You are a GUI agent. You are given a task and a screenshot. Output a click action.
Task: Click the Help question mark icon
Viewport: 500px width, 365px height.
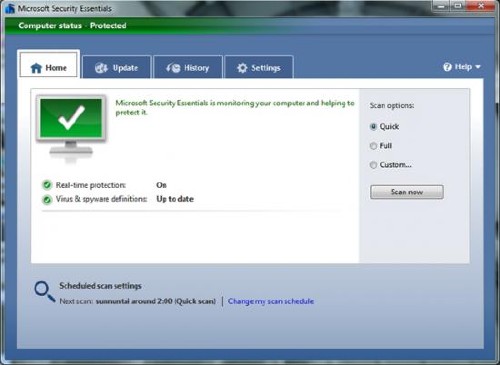pyautogui.click(x=447, y=67)
